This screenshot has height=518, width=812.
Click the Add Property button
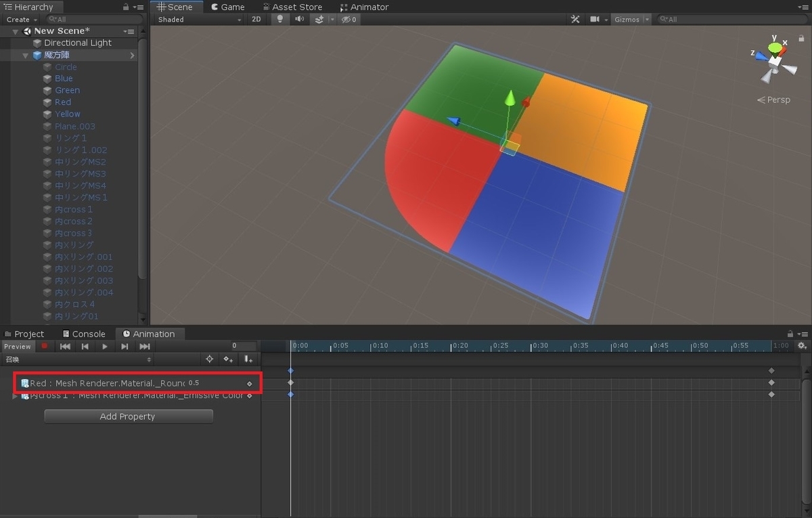(129, 416)
